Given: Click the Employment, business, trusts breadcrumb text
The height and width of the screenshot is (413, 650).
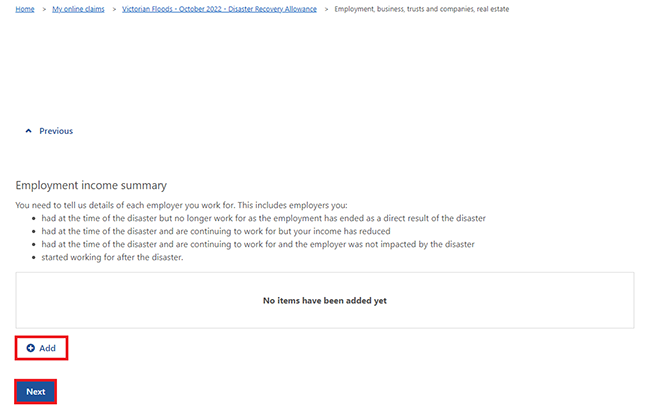Looking at the screenshot, I should tap(422, 9).
